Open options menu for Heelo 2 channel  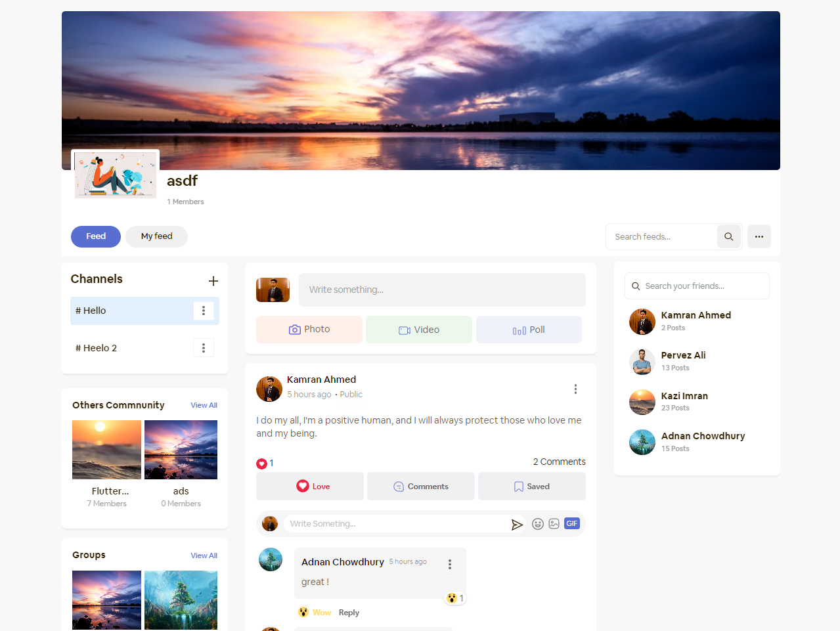(204, 348)
